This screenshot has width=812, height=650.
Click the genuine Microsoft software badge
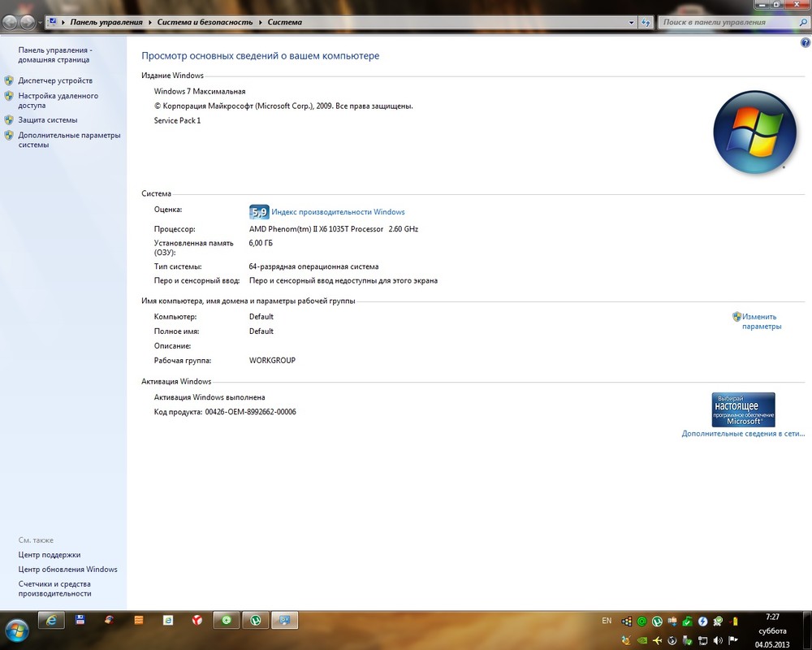[743, 409]
